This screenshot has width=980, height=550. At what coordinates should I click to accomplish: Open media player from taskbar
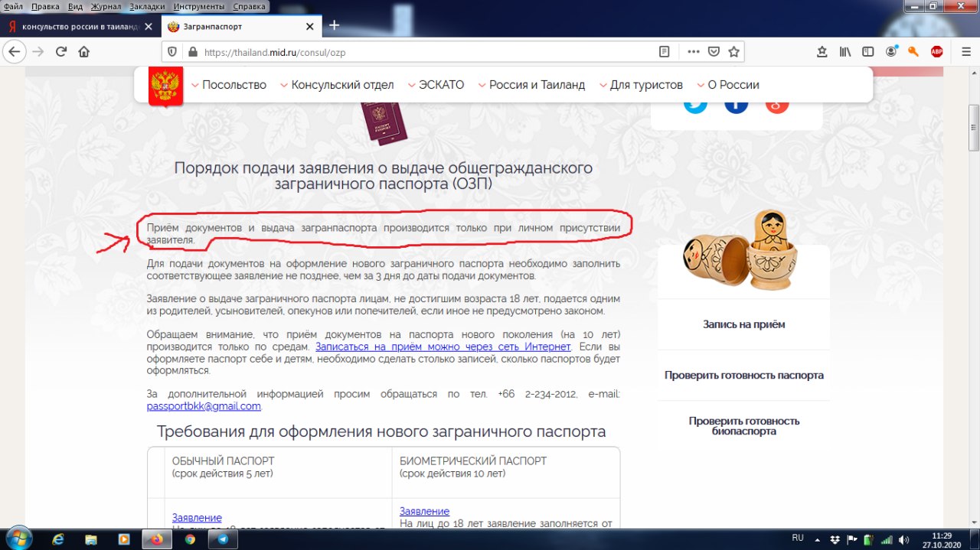(124, 539)
